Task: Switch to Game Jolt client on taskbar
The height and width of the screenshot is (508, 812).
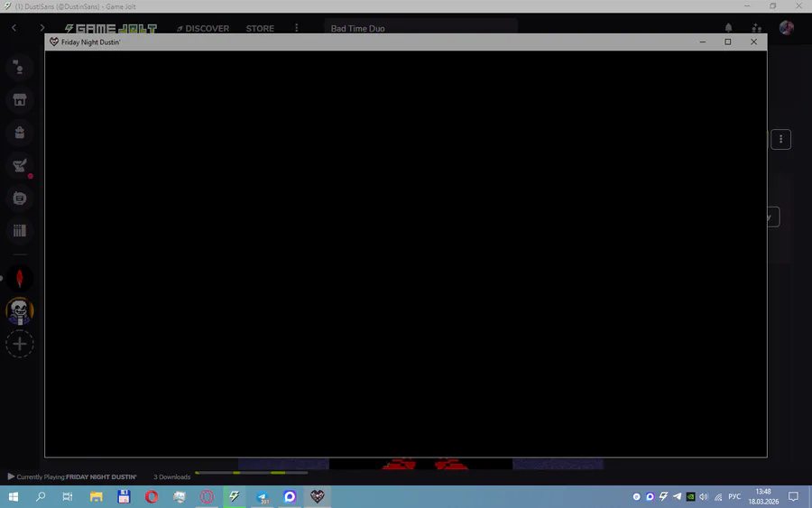Action: click(235, 497)
